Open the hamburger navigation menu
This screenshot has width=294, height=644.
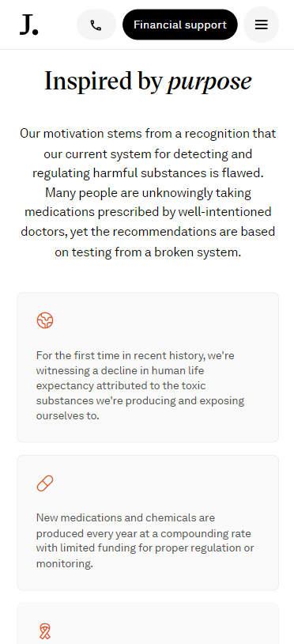[261, 25]
